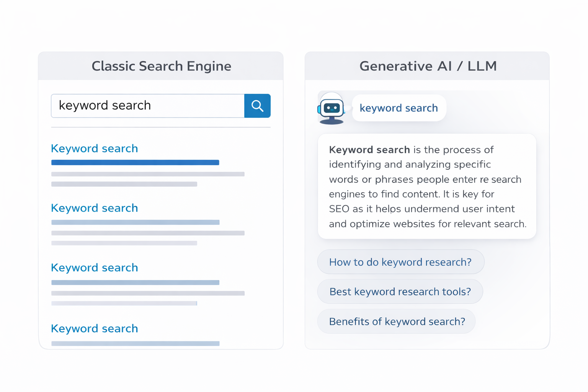Choose the "Benefits of keyword search?" suggestion
This screenshot has width=588, height=392.
tap(397, 322)
